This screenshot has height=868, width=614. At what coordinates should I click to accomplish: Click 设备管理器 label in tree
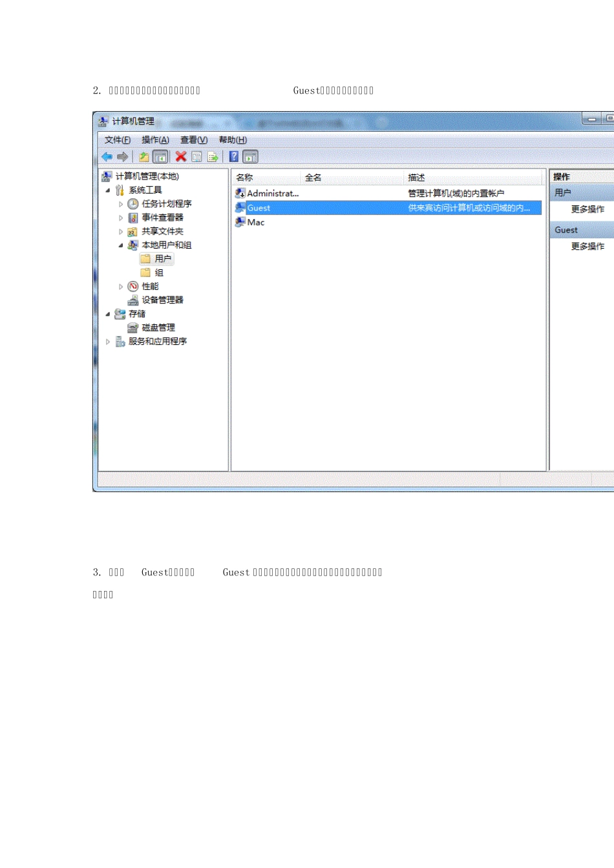163,300
